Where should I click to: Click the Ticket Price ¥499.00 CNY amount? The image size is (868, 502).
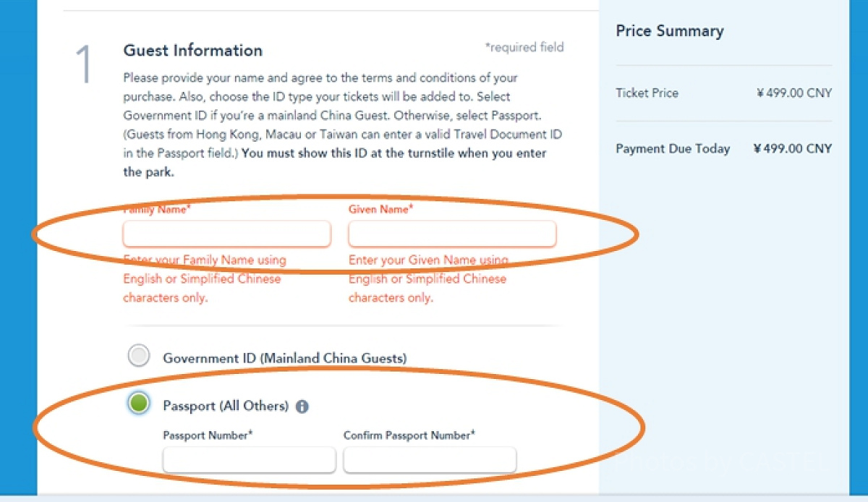tap(793, 93)
